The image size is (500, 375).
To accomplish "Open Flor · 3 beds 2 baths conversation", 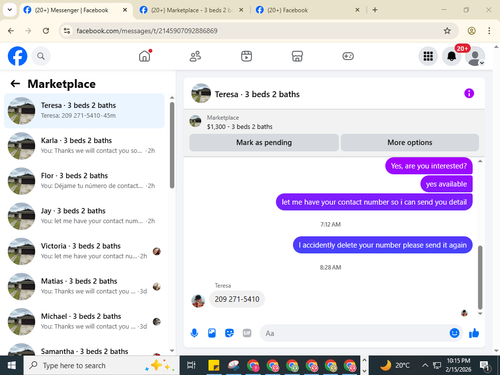I will pyautogui.click(x=84, y=181).
